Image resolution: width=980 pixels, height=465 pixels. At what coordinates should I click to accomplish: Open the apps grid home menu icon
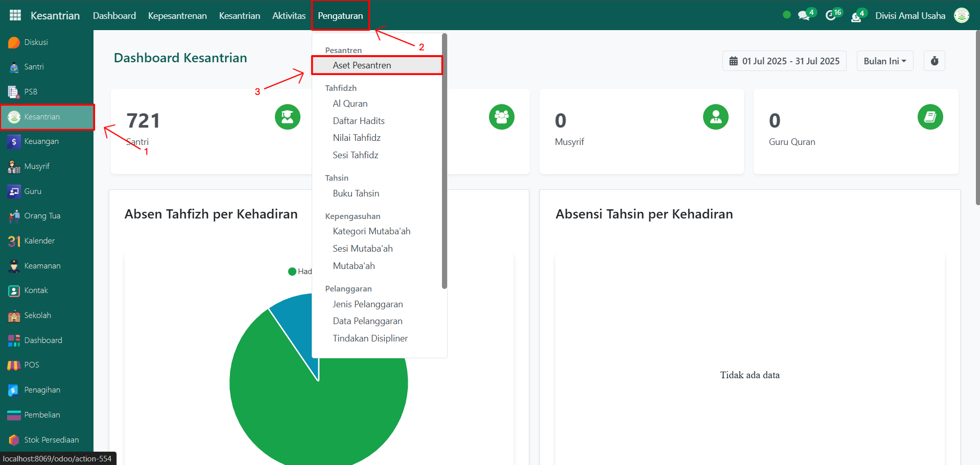15,15
